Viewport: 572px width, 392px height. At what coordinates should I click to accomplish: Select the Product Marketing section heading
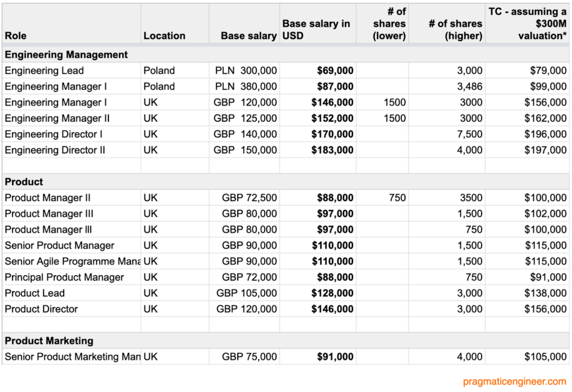tap(49, 341)
